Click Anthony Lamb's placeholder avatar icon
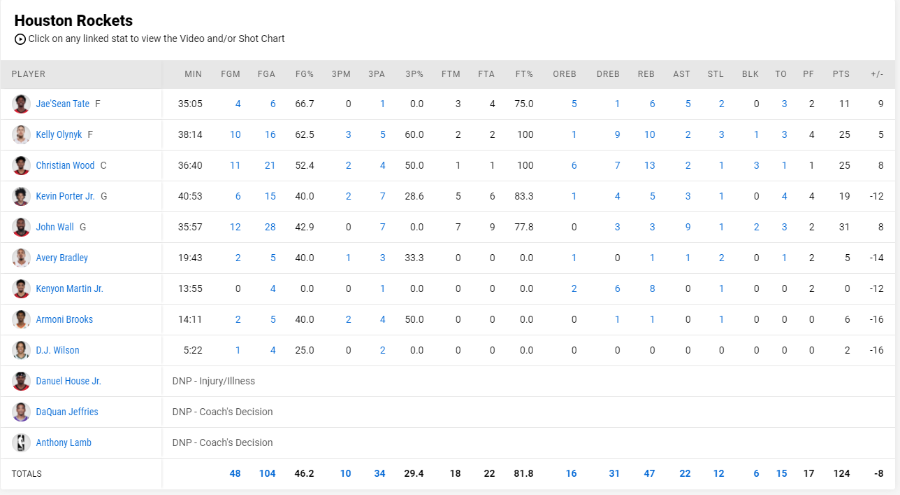The height and width of the screenshot is (495, 900). [x=21, y=443]
